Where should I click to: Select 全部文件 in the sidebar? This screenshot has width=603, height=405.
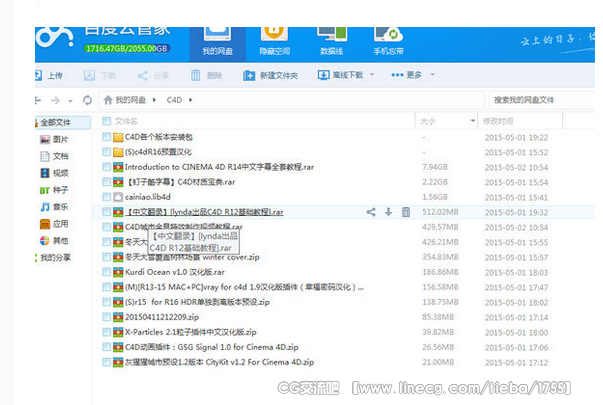(63, 122)
